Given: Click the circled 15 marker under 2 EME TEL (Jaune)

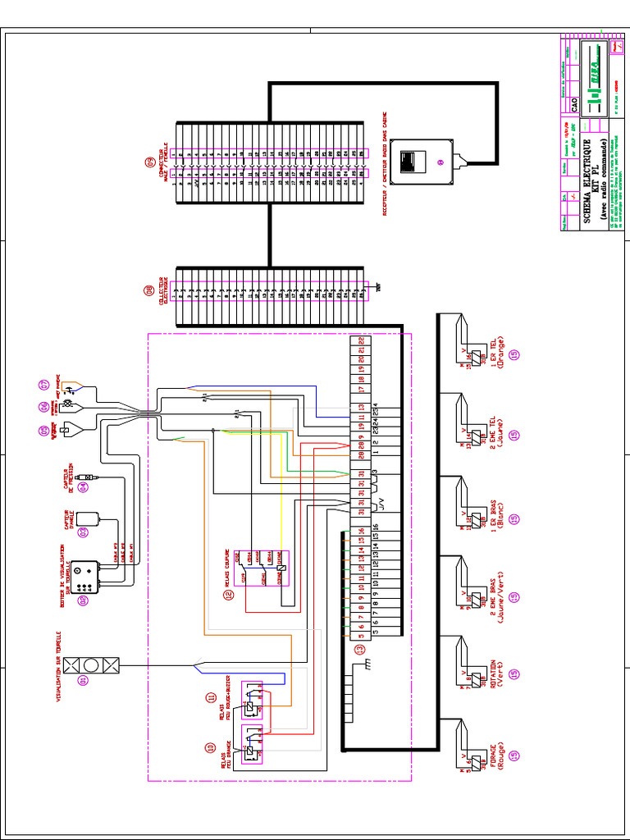Looking at the screenshot, I should (x=515, y=435).
